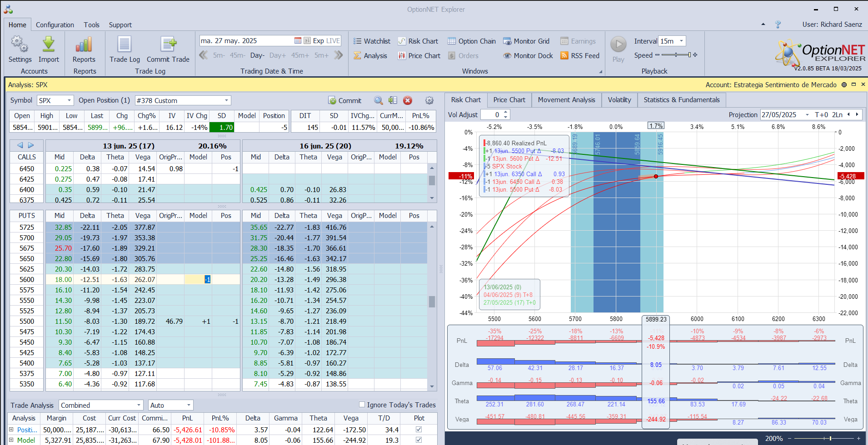The width and height of the screenshot is (868, 445).
Task: Open the Reports bar chart icon
Action: tap(84, 44)
